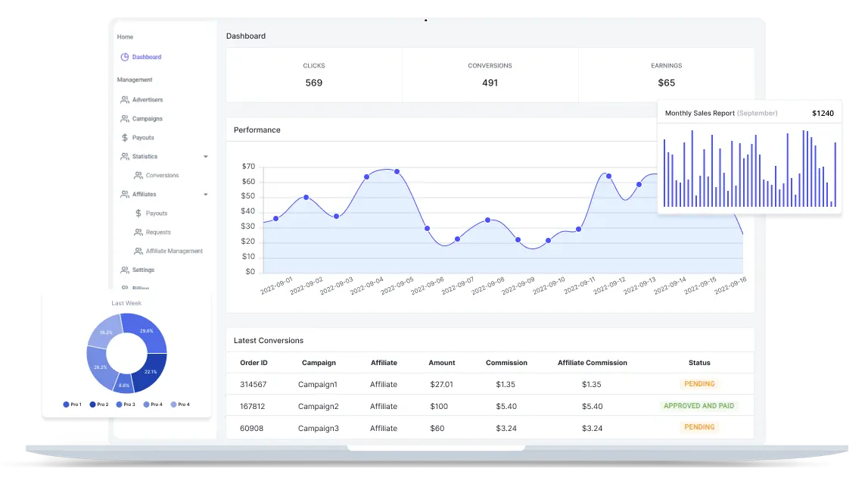This screenshot has width=868, height=481.
Task: Select the 29.6% slice of the donut chart
Action: click(x=146, y=330)
